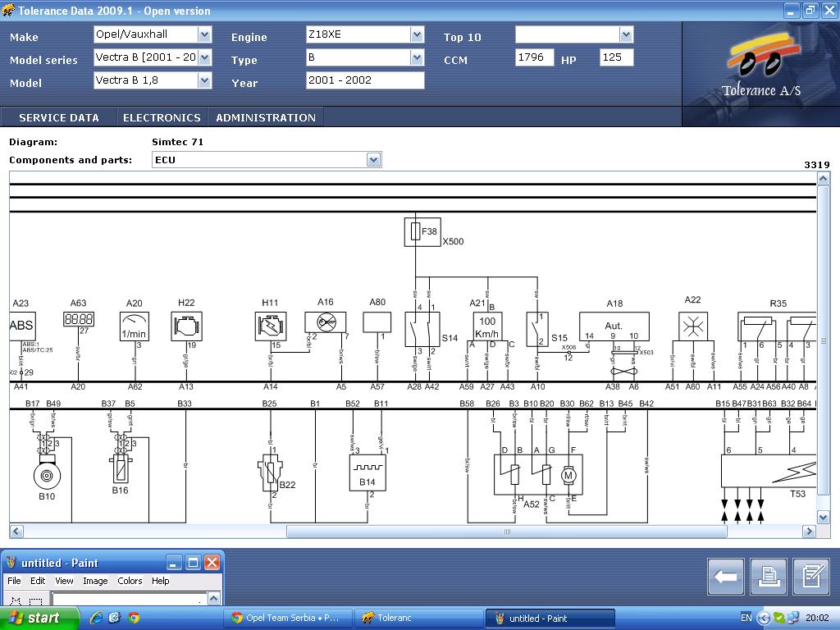Open the Paint View menu
The width and height of the screenshot is (840, 630).
(64, 581)
